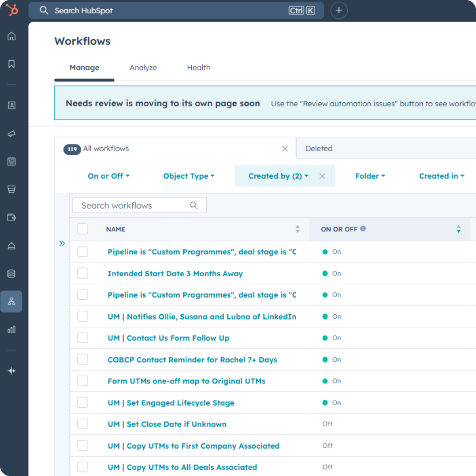Check the Form UTMs one-off map row checkbox

click(82, 381)
